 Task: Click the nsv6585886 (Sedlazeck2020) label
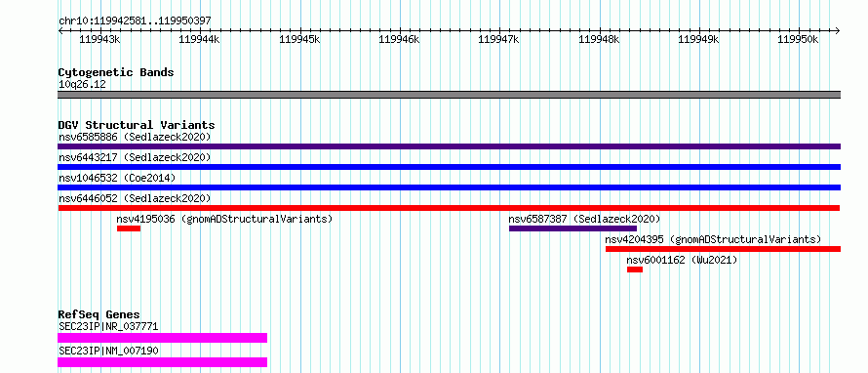(135, 137)
